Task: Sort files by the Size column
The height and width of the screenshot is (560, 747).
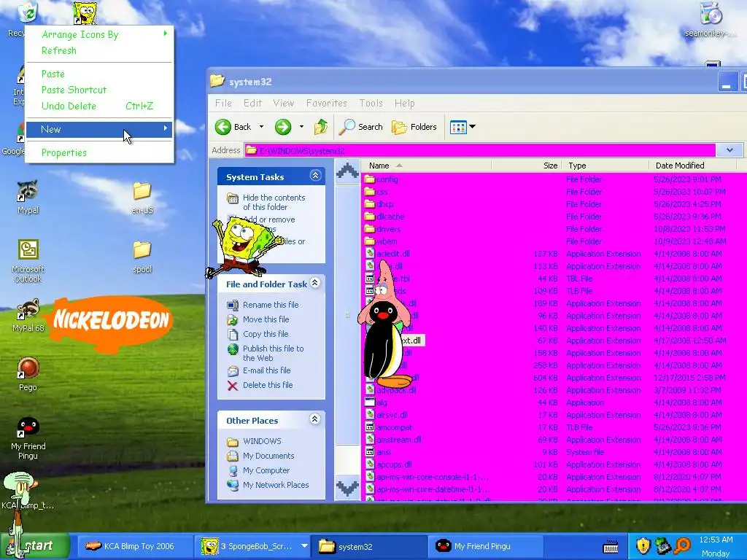Action: point(526,166)
